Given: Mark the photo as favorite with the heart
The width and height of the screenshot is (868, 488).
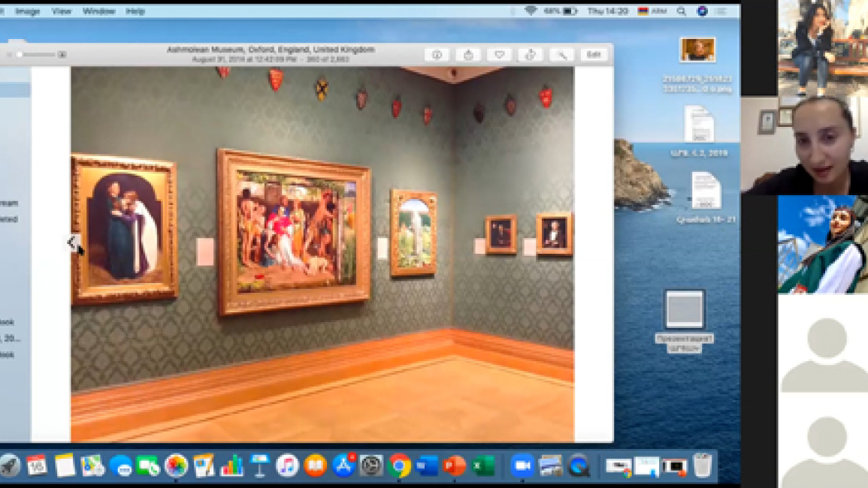Looking at the screenshot, I should 499,55.
